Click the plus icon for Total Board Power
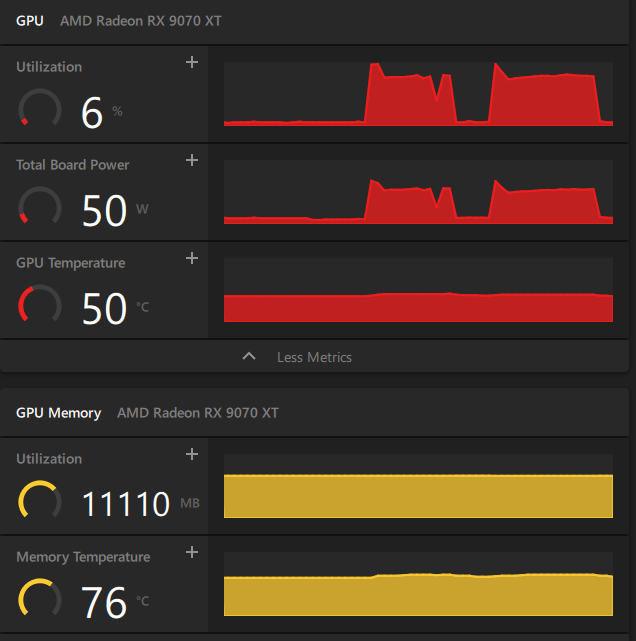636x641 pixels. pyautogui.click(x=193, y=161)
